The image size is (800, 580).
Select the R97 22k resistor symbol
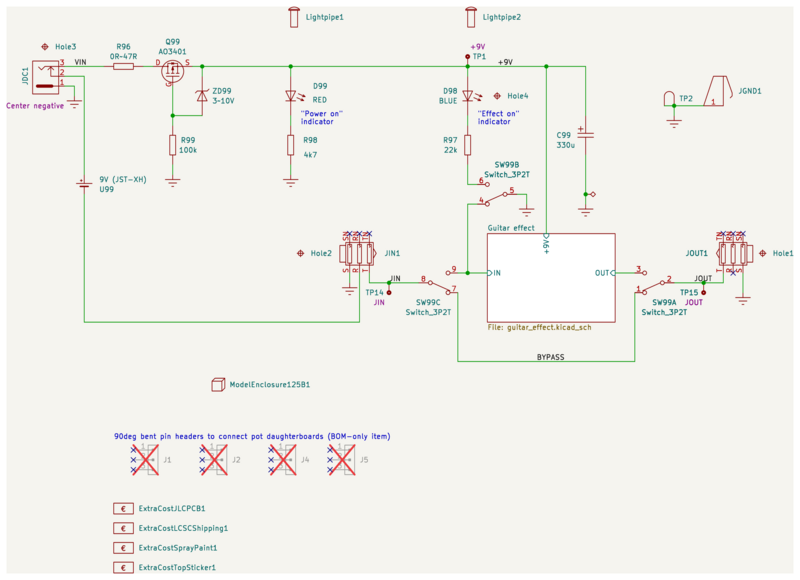[467, 145]
